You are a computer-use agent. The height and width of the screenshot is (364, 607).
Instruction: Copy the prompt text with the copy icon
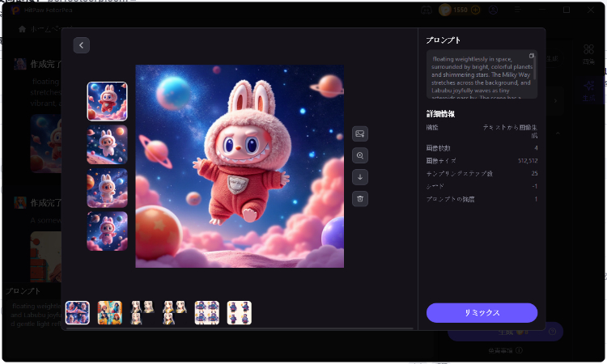pos(532,56)
